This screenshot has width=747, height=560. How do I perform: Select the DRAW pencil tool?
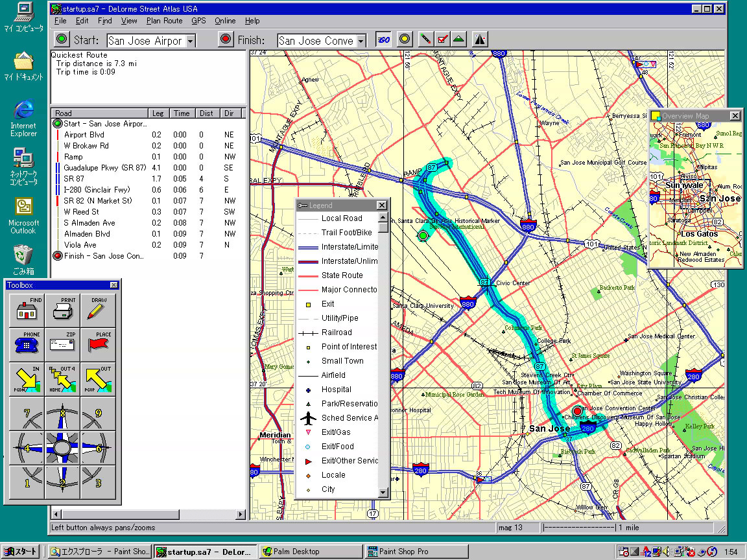(x=98, y=310)
